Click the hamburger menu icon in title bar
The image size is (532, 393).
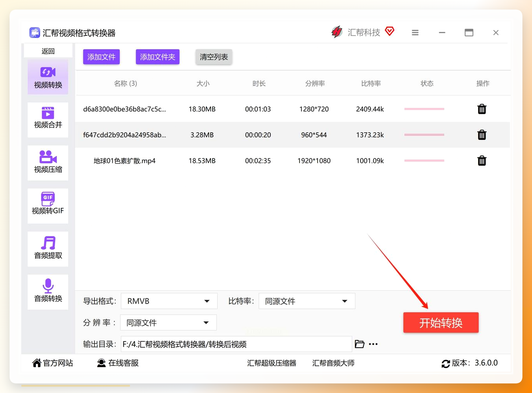click(x=415, y=33)
